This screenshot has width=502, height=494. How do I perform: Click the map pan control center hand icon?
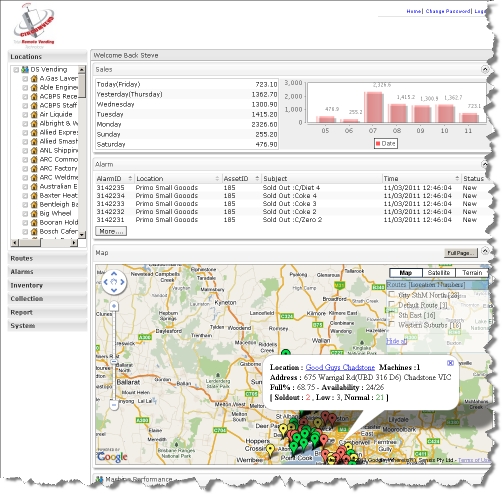pos(114,282)
